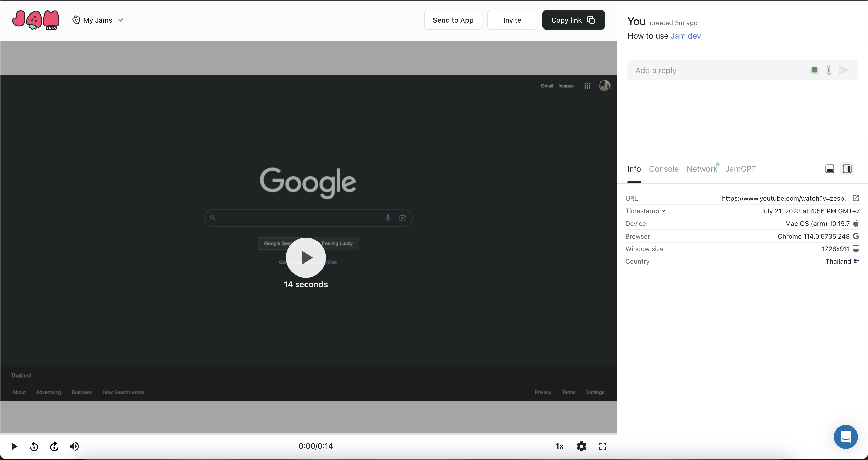
Task: Expand the Timestamp format dropdown
Action: 645,211
